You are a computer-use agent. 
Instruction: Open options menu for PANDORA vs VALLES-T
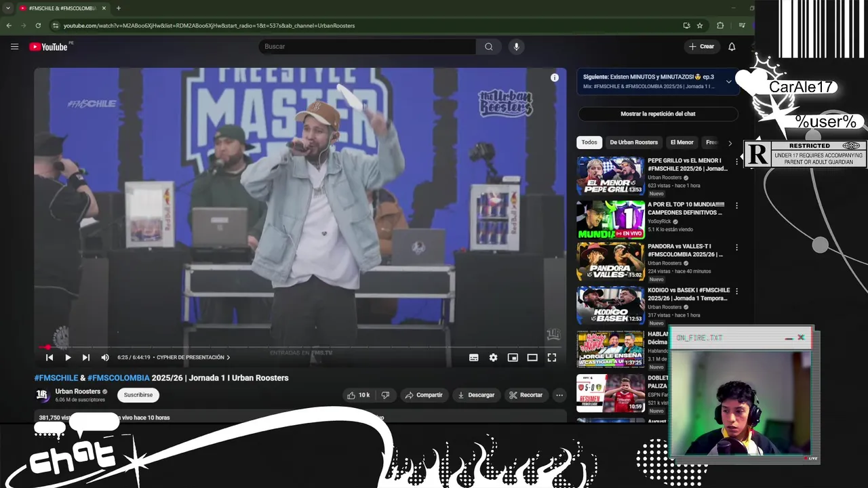coord(736,247)
